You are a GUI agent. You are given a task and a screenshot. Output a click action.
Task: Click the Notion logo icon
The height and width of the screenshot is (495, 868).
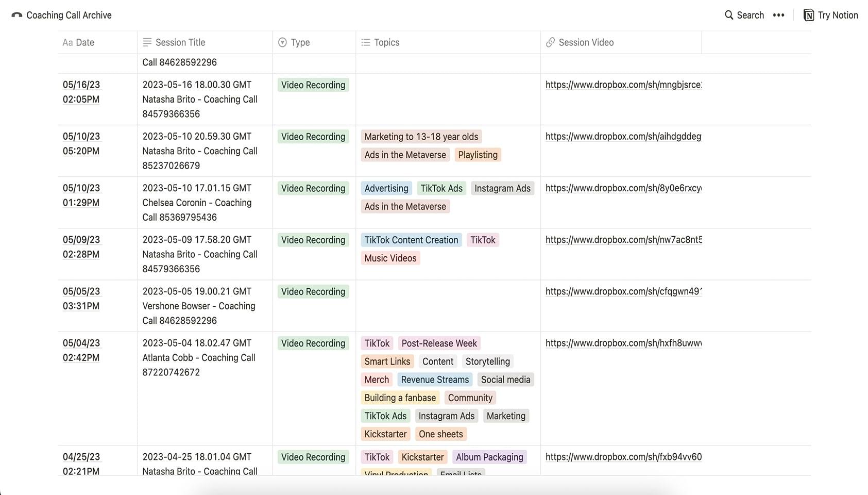tap(809, 15)
